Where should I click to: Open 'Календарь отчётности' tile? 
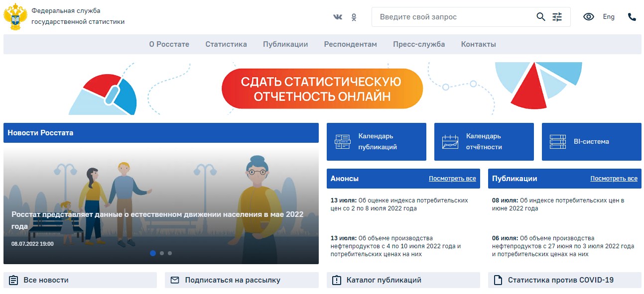click(x=484, y=142)
